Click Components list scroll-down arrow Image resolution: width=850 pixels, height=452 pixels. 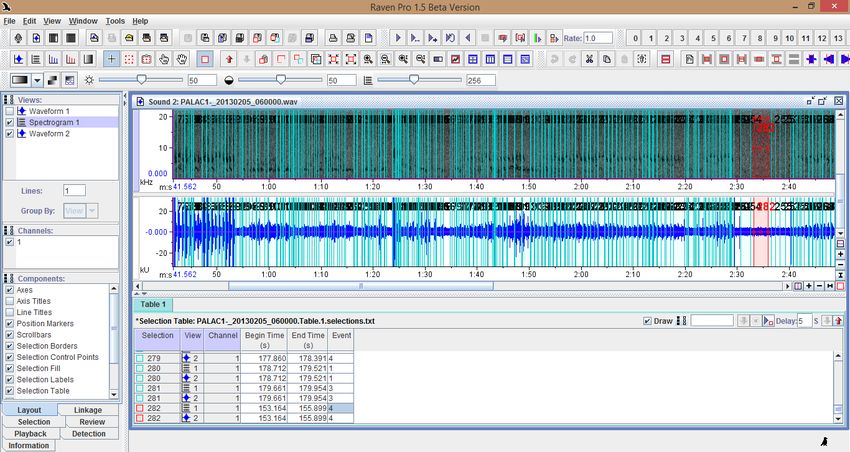(114, 394)
